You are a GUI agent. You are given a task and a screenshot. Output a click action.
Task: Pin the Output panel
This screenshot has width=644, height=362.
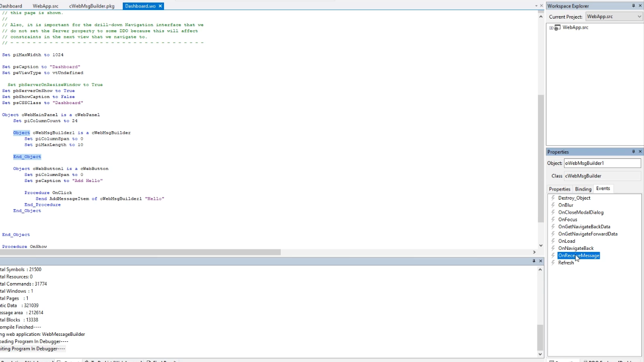pos(534,261)
